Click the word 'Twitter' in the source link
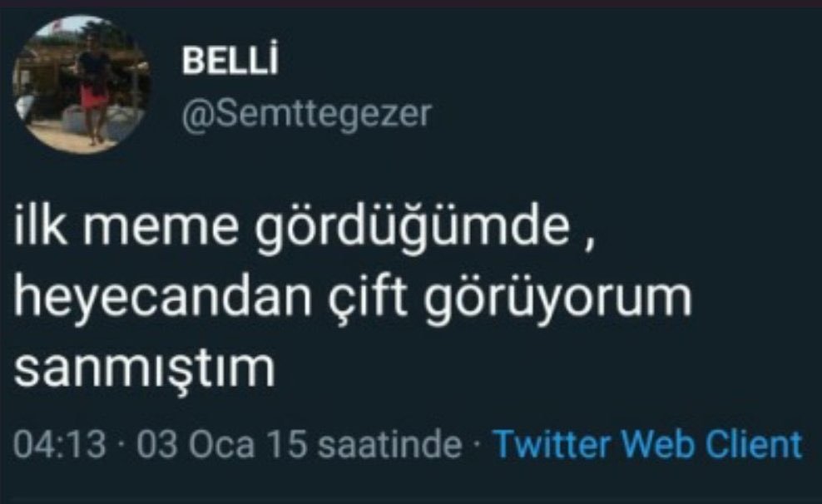Image resolution: width=822 pixels, height=504 pixels. tap(552, 445)
